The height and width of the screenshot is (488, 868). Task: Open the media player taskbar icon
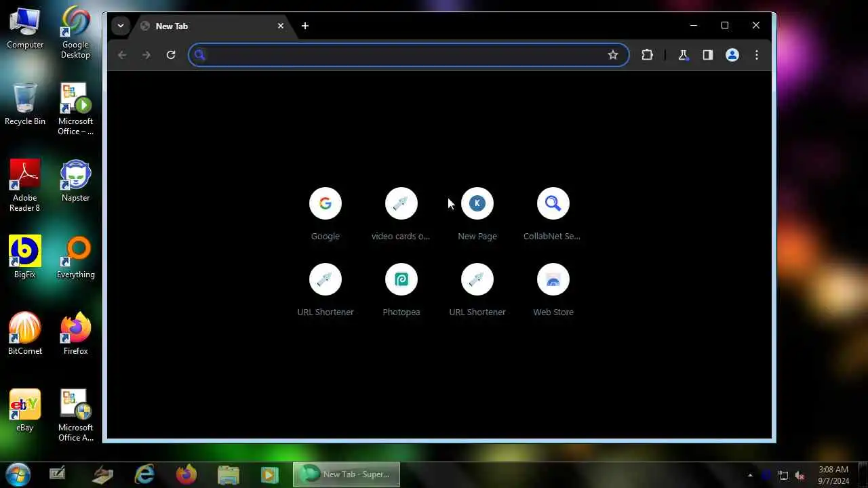pos(269,474)
